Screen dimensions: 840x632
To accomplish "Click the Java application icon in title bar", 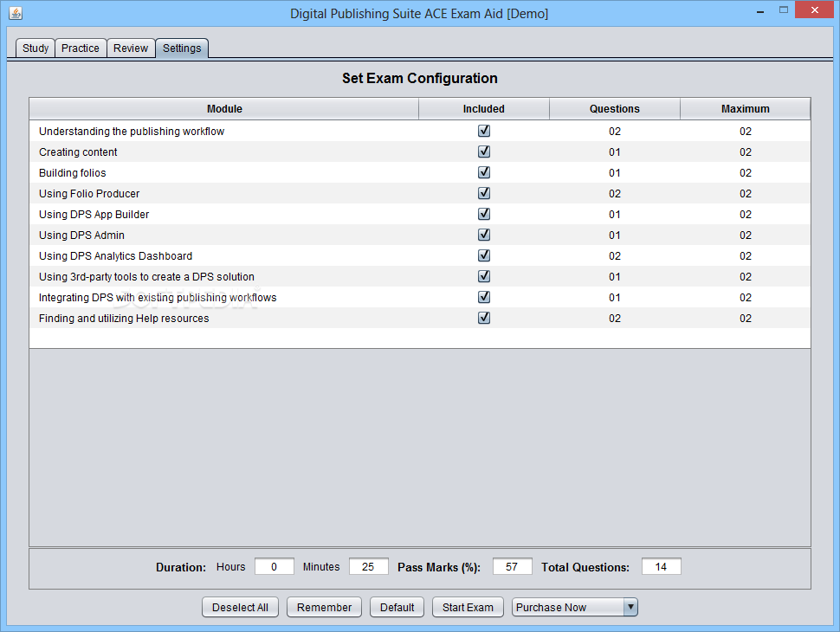I will click(x=16, y=13).
